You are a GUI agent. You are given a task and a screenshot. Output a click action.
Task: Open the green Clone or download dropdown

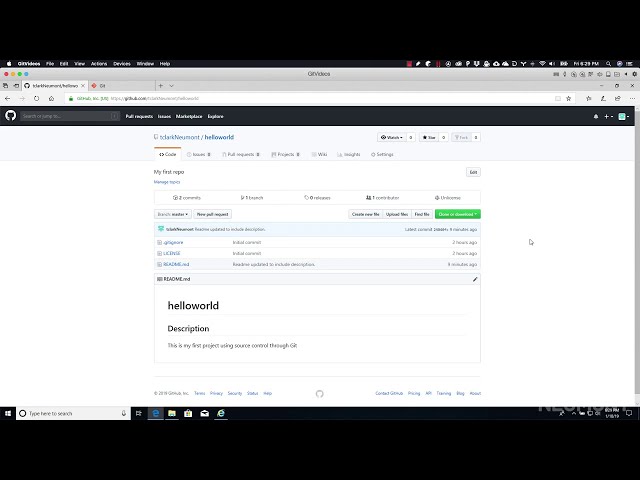(458, 214)
